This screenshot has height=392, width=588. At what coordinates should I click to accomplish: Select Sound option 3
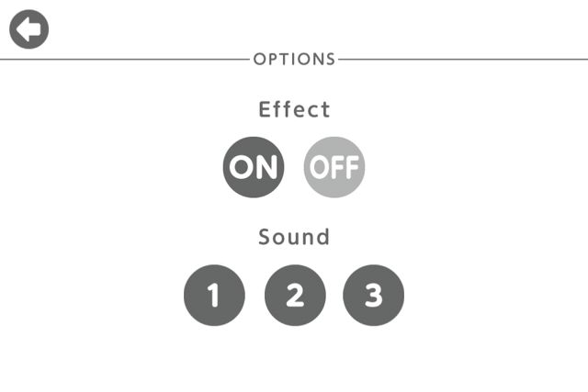[374, 296]
